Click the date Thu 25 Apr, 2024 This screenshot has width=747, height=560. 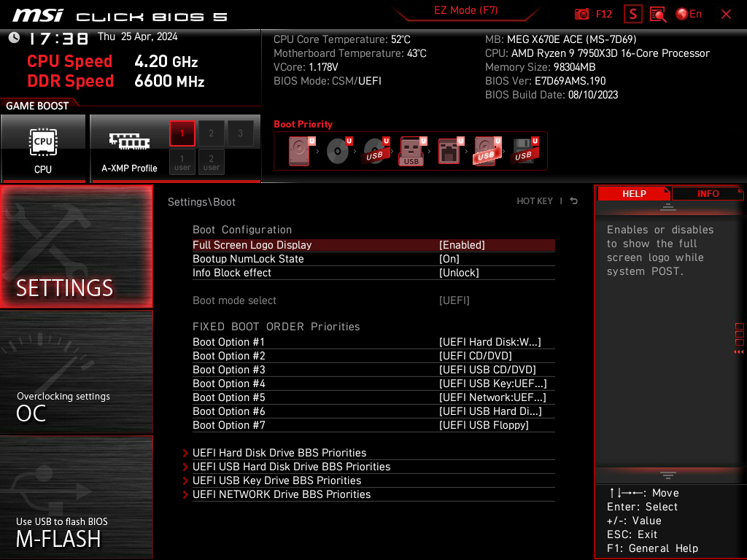tap(138, 36)
